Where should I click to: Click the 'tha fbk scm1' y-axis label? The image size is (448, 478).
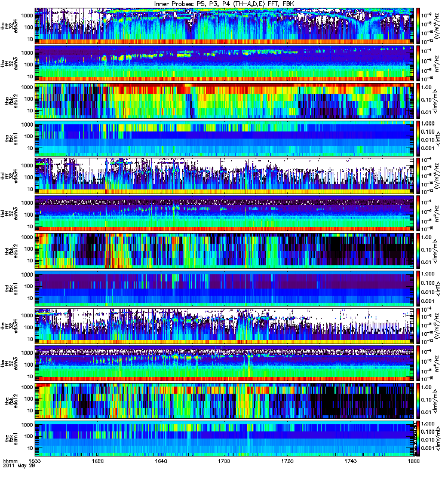coord(11,139)
